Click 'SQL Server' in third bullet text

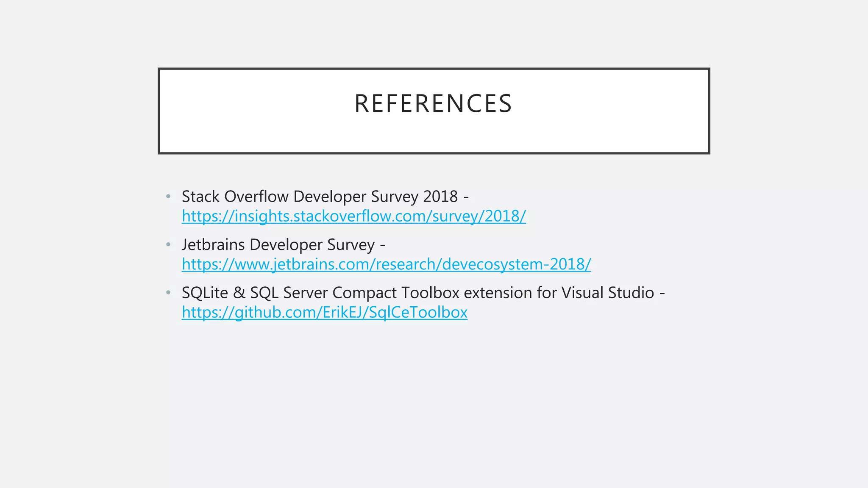click(x=288, y=293)
